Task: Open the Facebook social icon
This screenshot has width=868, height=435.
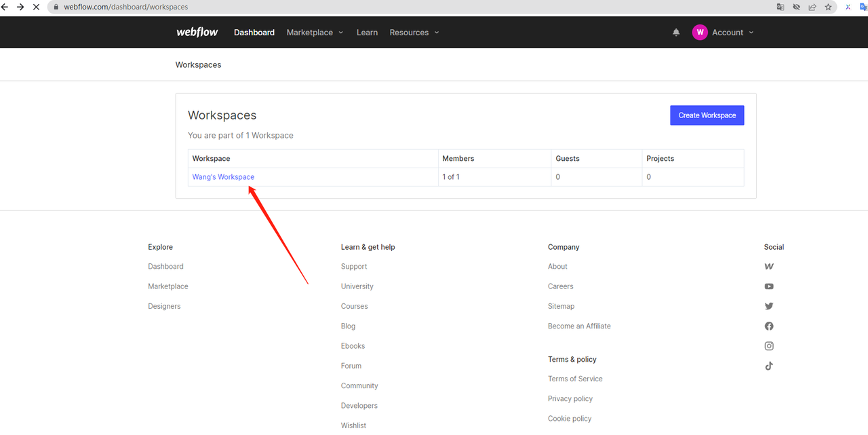Action: coord(769,326)
